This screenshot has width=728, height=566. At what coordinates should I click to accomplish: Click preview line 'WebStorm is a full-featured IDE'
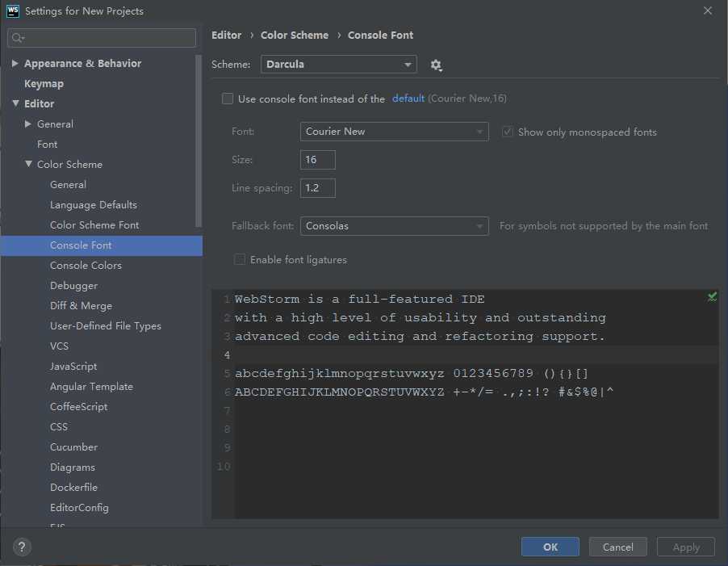click(x=359, y=299)
